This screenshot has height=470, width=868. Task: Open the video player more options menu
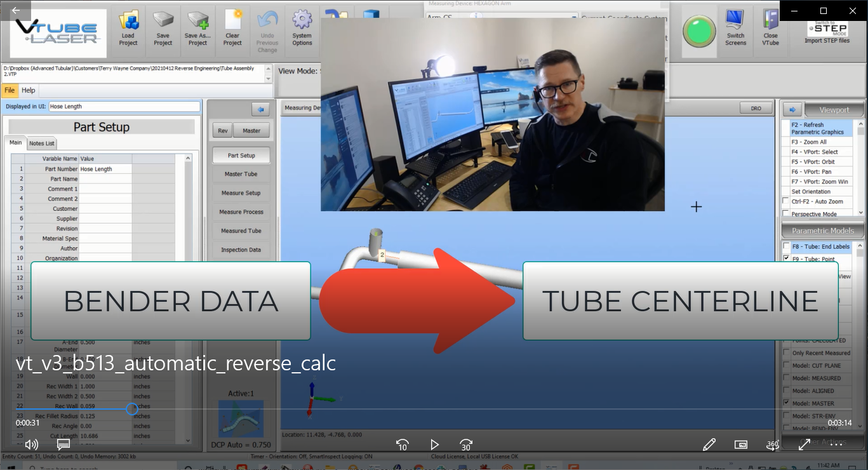836,445
